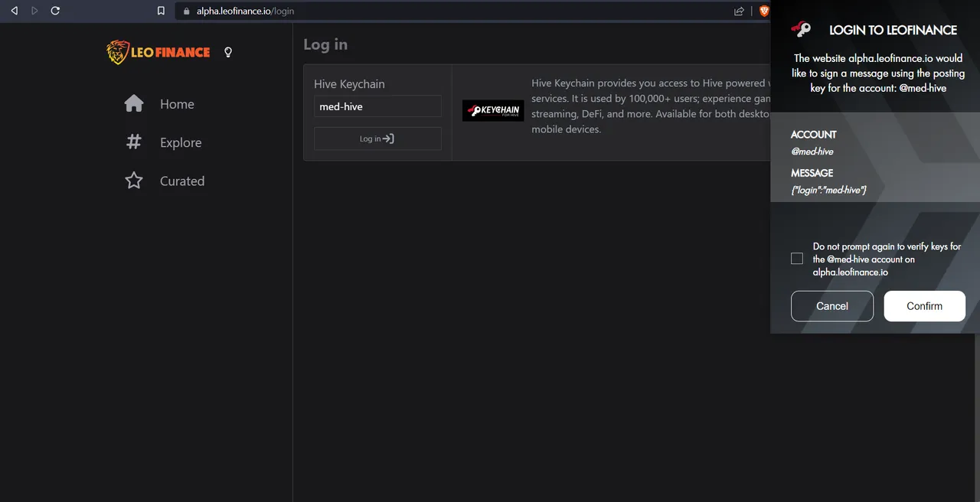Open the Explore navigation item
Screen dimensions: 980x502
pos(163,142)
